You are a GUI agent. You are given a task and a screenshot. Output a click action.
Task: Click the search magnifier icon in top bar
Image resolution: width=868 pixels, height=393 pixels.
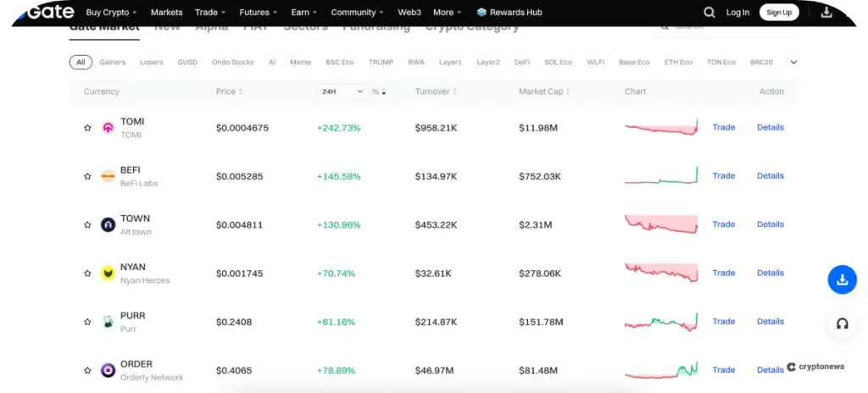point(709,12)
